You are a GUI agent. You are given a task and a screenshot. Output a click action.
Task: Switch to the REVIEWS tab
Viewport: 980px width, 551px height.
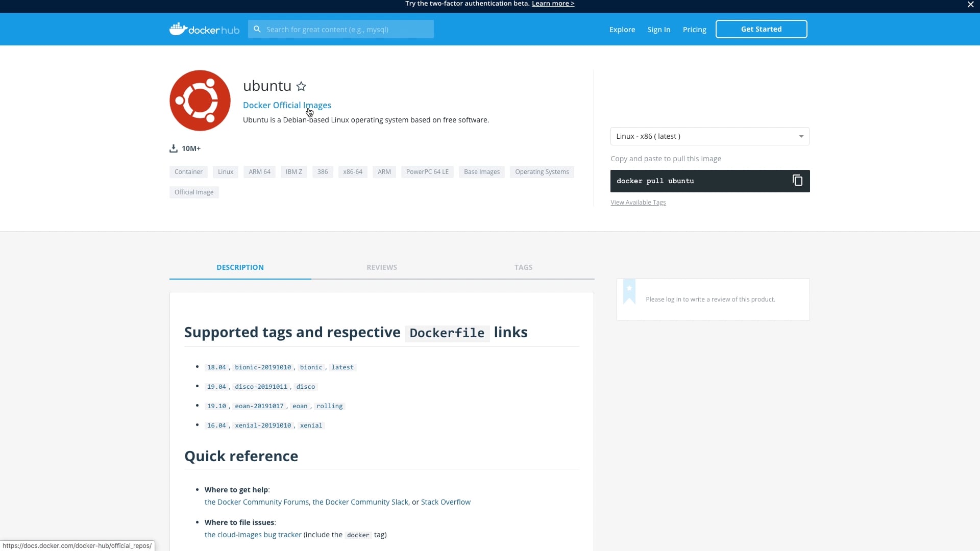(382, 267)
